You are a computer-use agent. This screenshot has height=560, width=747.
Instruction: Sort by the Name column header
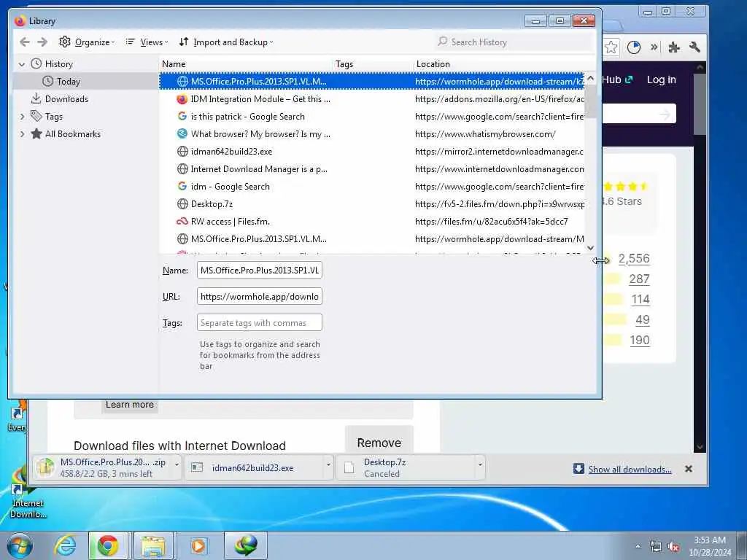click(x=247, y=64)
